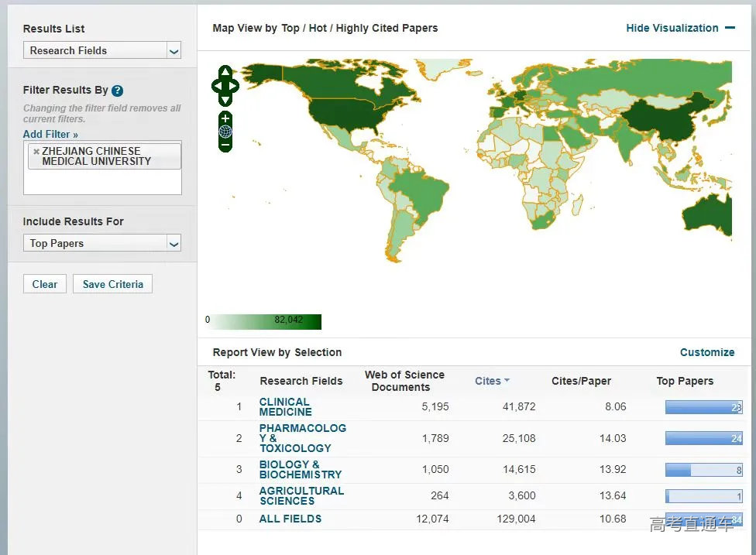
Task: Open the Customize report link
Action: pos(706,352)
